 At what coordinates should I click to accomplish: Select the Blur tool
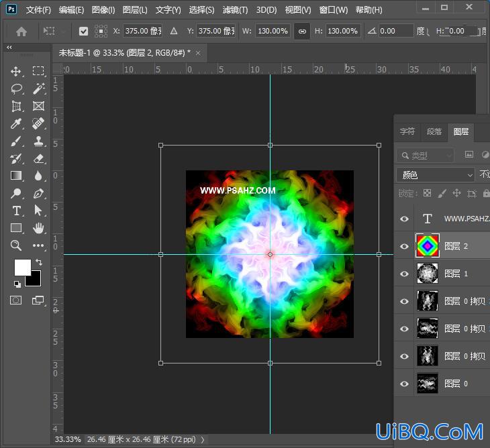pos(38,176)
